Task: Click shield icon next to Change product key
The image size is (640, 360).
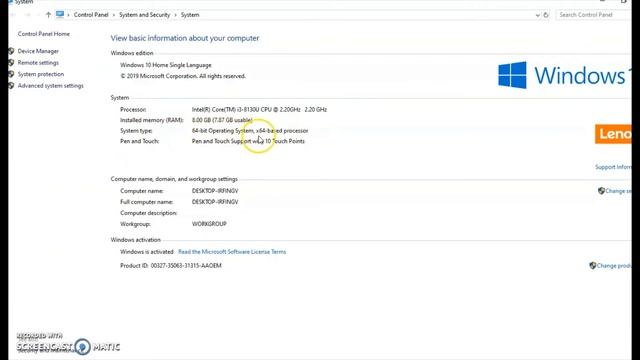Action: (x=593, y=265)
